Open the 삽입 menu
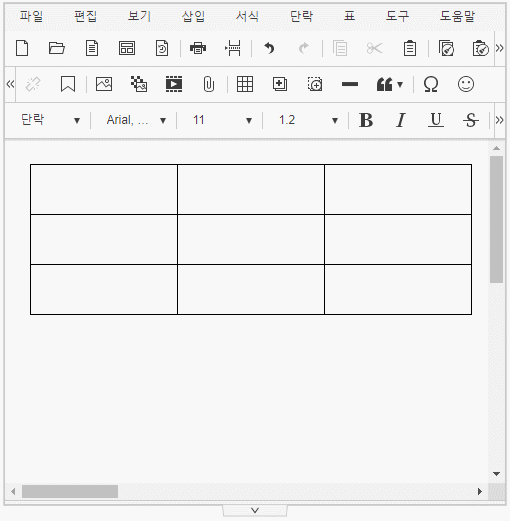 click(x=193, y=16)
